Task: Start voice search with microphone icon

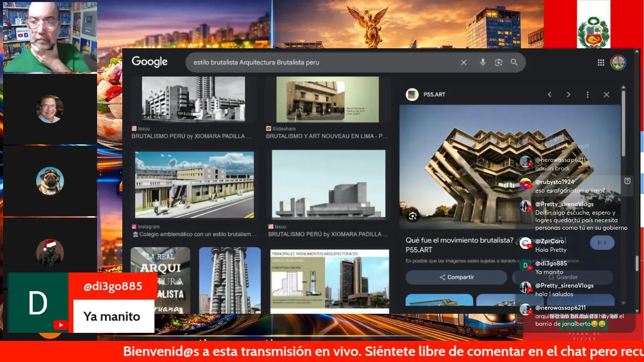Action: pos(482,62)
